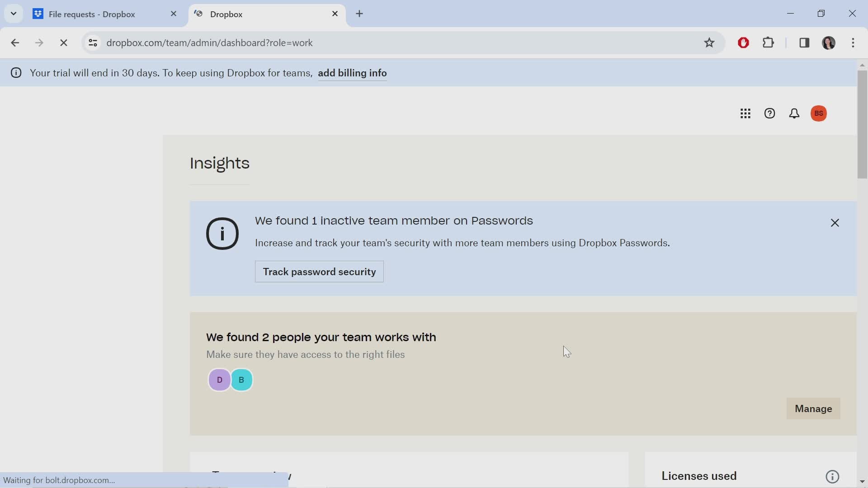Click Track password security

tap(319, 272)
